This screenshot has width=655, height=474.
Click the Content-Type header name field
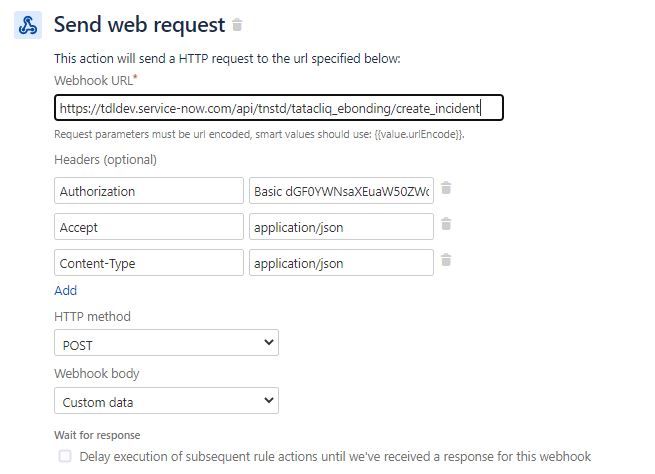coord(149,263)
